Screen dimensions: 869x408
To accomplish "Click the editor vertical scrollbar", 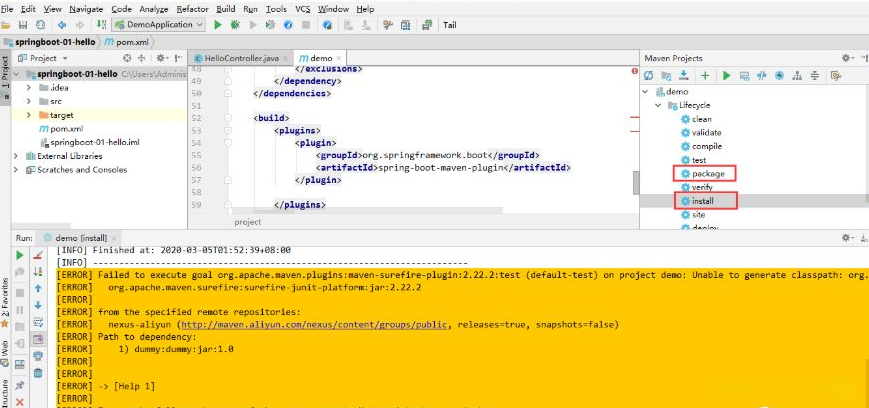I will 636,183.
